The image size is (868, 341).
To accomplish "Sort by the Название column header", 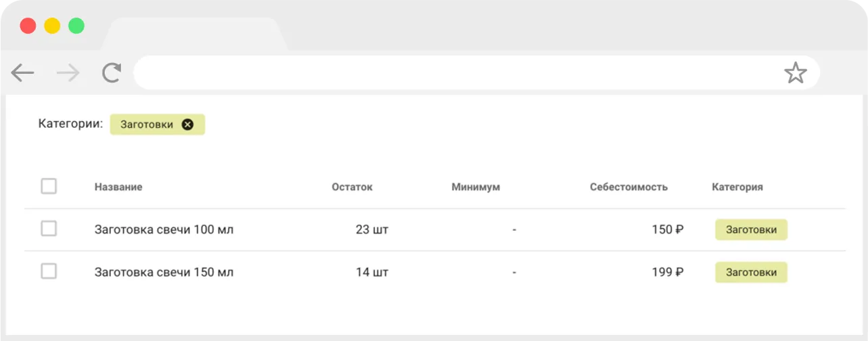I will 118,187.
